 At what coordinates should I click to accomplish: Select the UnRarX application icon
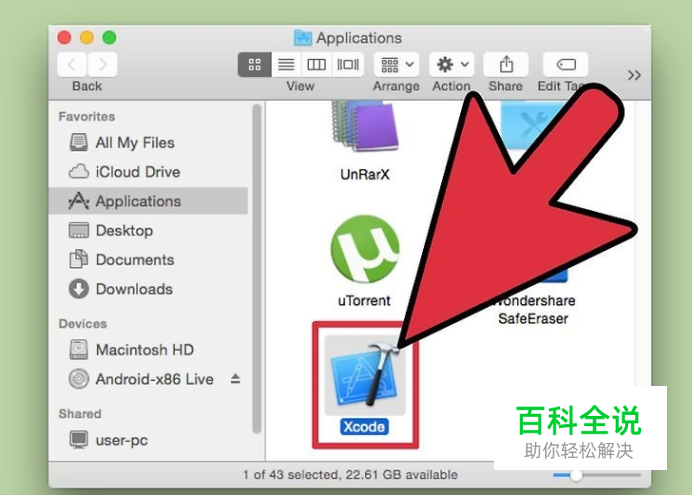(365, 127)
